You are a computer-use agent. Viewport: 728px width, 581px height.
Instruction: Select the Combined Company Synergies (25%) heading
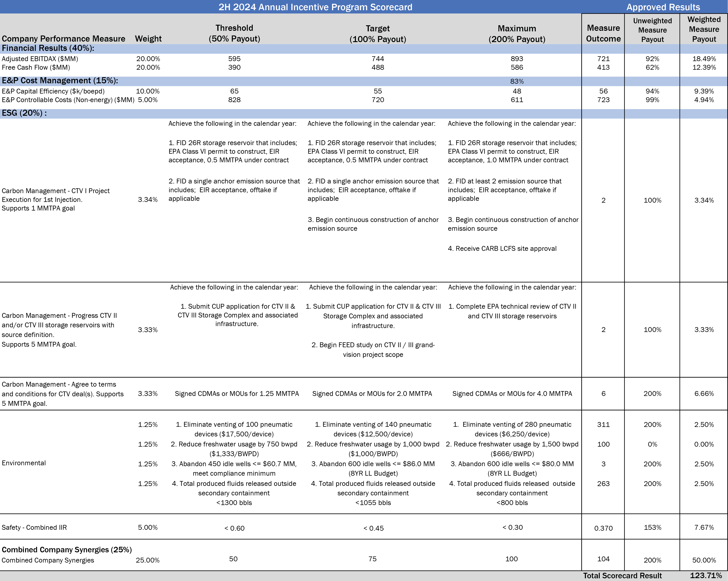66,550
